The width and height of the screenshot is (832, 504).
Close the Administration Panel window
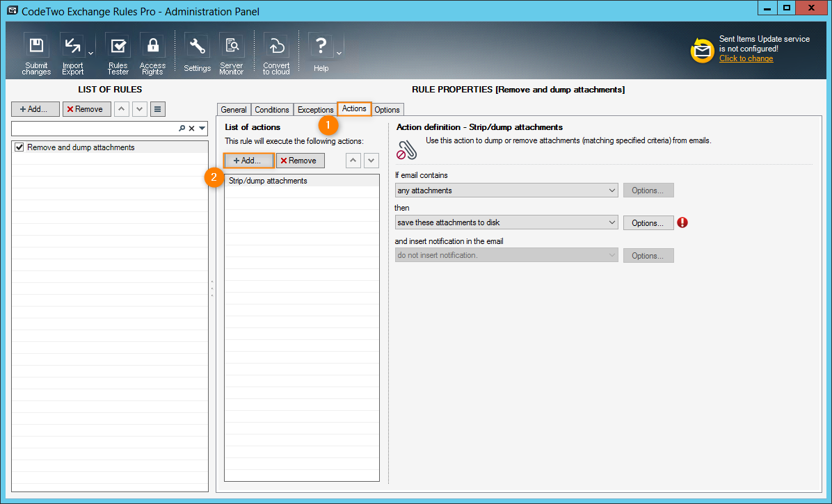tap(811, 8)
